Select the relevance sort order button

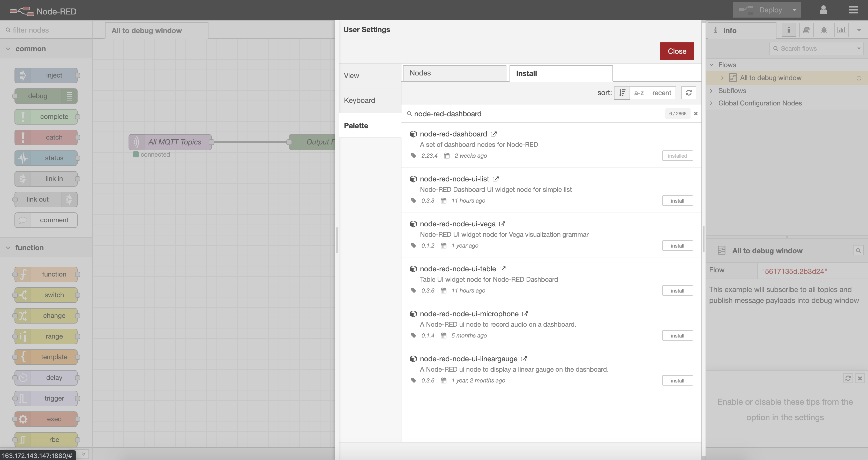coord(622,93)
